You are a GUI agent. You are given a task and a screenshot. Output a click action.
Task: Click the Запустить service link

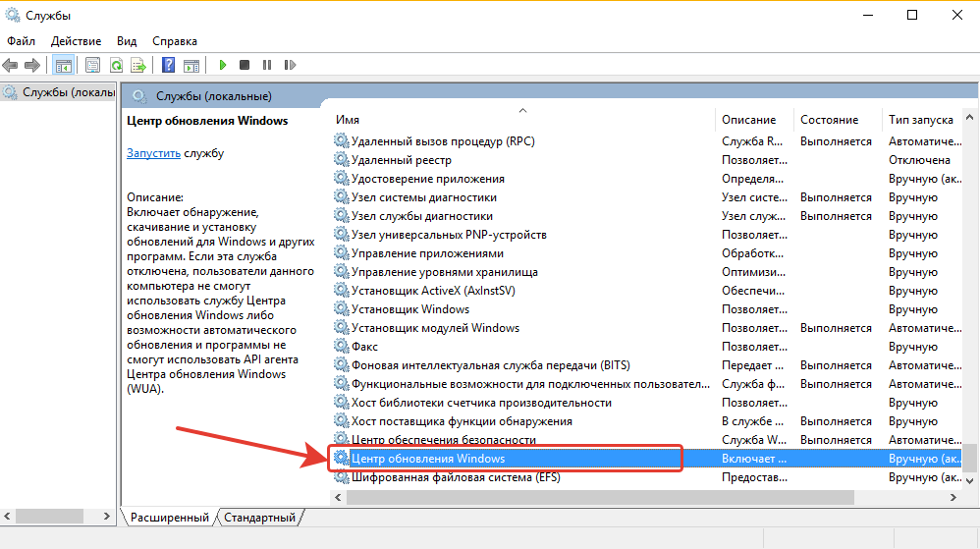coord(153,153)
